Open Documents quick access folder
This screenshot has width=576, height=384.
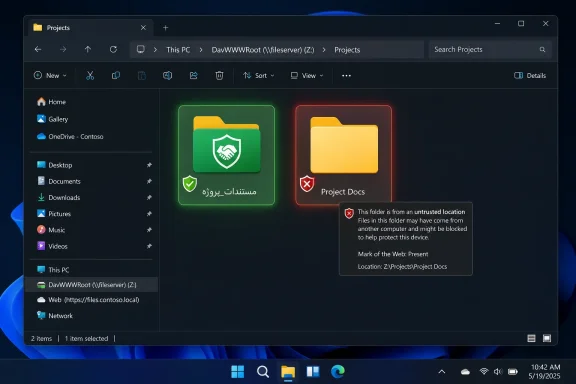click(x=58, y=181)
